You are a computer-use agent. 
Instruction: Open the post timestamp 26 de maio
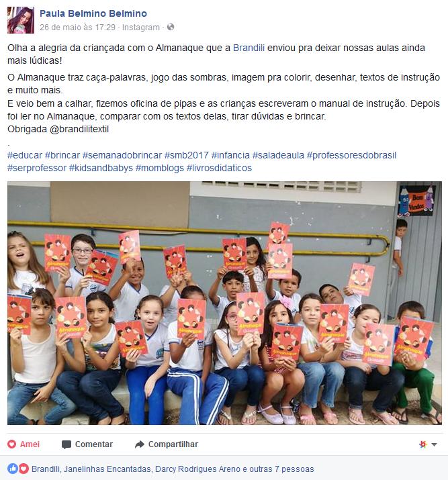(x=77, y=28)
